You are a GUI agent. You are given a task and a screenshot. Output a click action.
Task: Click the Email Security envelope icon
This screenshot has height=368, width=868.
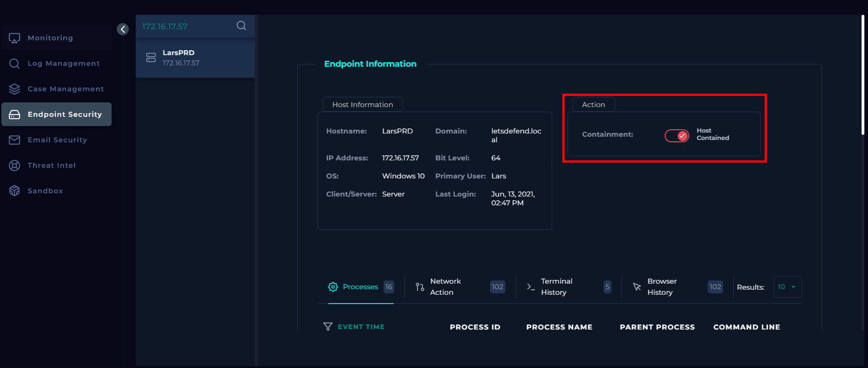[14, 140]
